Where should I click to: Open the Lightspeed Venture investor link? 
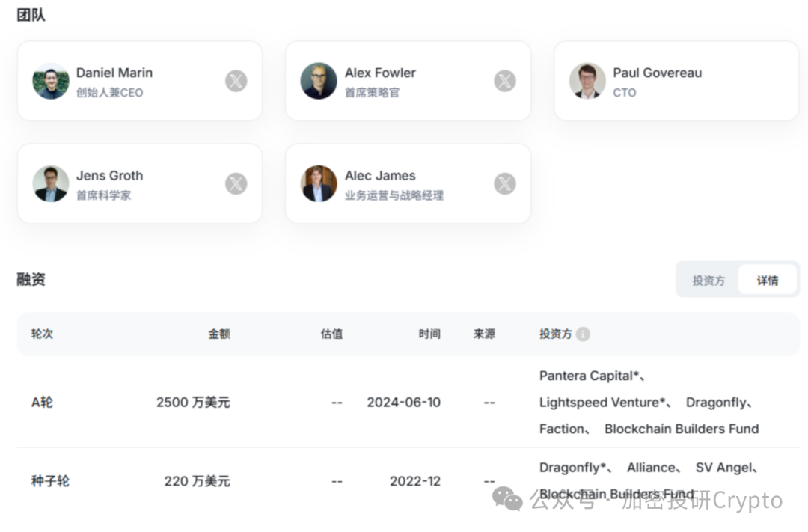click(x=602, y=403)
